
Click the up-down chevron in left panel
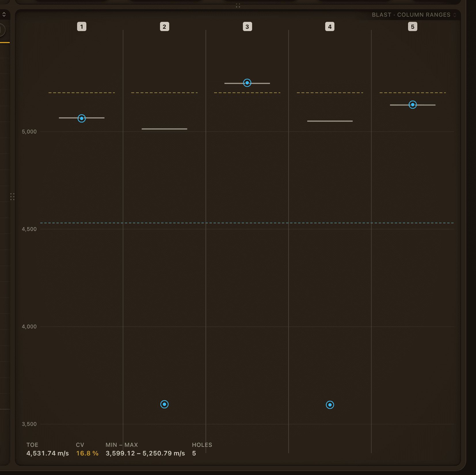[4, 14]
